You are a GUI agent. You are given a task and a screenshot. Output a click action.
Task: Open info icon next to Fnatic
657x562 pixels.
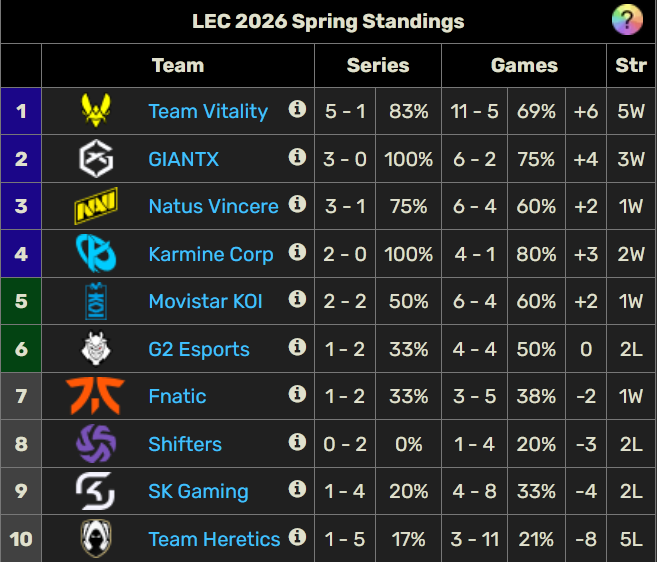pyautogui.click(x=297, y=394)
